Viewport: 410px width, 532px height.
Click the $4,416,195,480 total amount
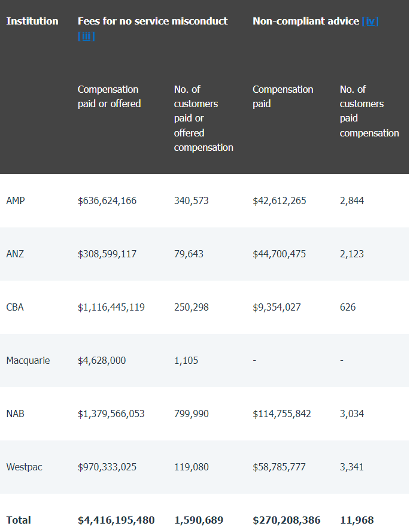[116, 521]
